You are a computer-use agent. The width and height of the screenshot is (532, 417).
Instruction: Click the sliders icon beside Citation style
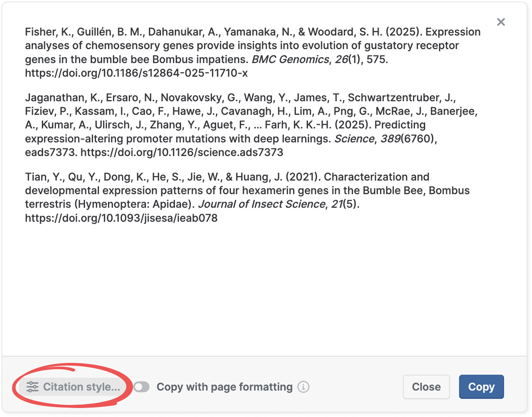[33, 387]
